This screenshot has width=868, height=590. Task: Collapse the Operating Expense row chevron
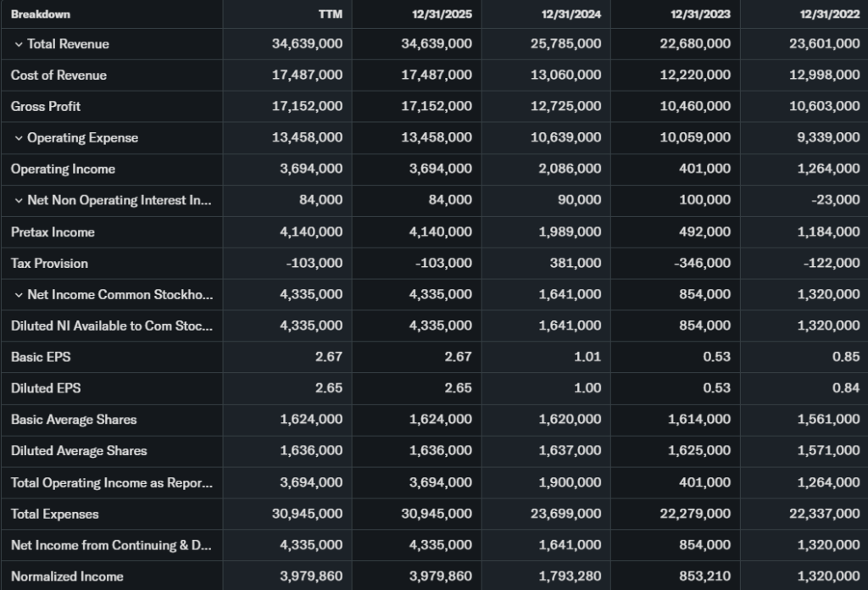(18, 138)
